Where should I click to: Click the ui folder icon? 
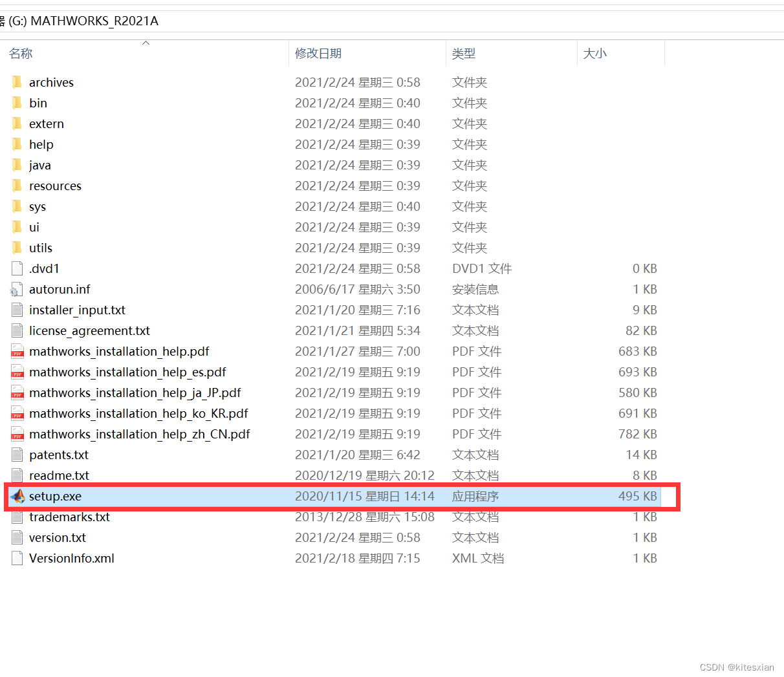(x=17, y=227)
